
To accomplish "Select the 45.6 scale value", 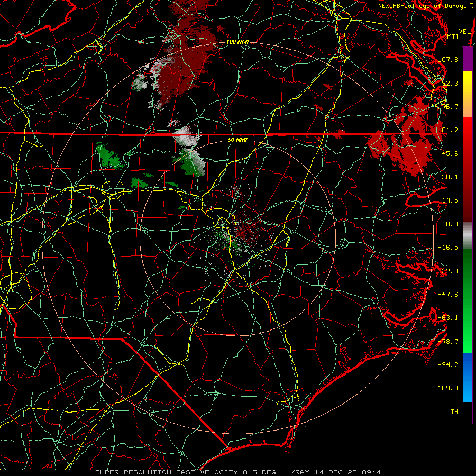I will point(450,153).
